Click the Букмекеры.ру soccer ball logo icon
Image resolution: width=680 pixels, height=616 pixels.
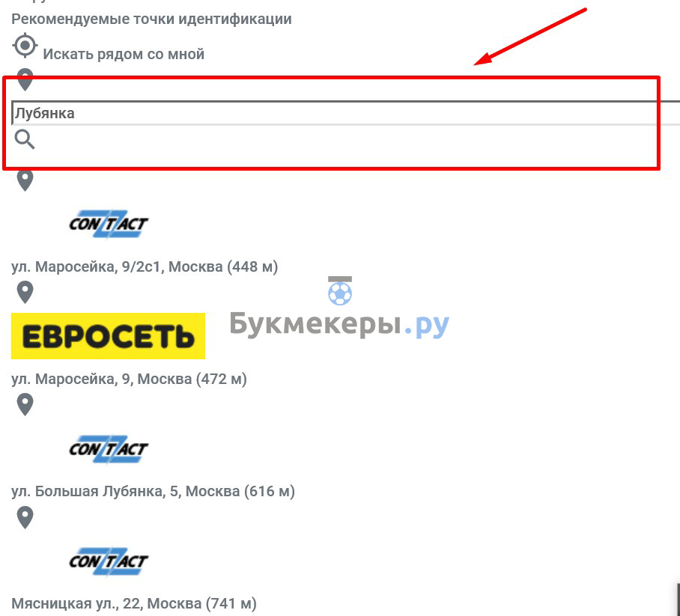(x=340, y=291)
